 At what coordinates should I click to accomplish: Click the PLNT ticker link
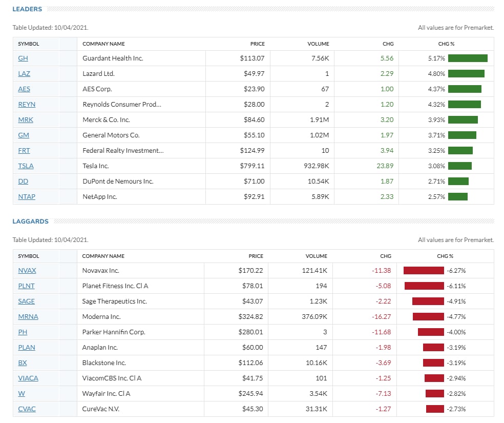tap(26, 286)
